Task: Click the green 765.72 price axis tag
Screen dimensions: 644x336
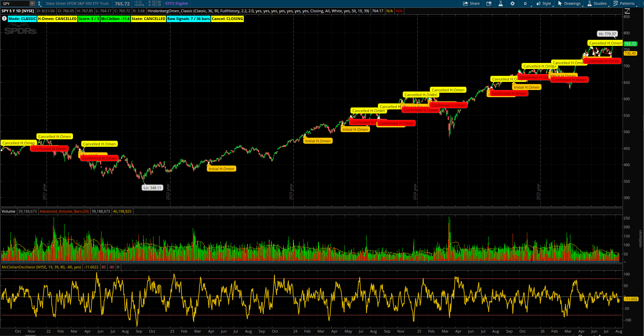Action: pos(630,44)
